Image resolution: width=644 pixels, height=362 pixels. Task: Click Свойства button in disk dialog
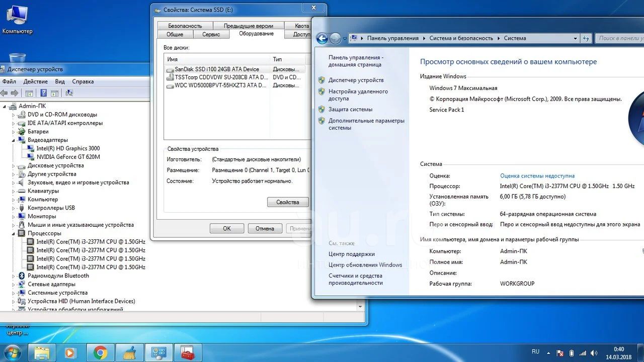288,202
